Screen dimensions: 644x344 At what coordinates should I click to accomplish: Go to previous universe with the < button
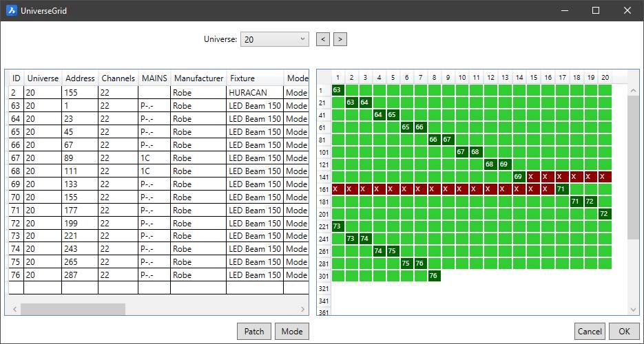click(323, 39)
